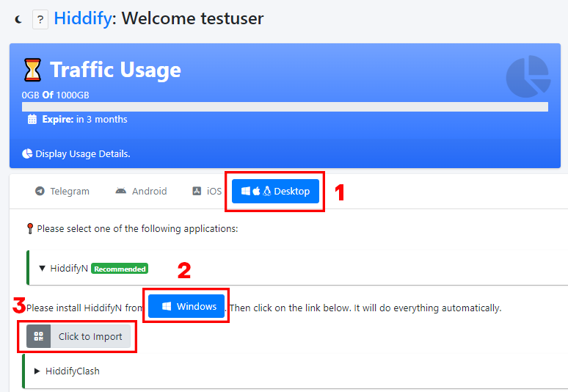568x392 pixels.
Task: Collapse the HiddifyN section triangle
Action: (42, 269)
